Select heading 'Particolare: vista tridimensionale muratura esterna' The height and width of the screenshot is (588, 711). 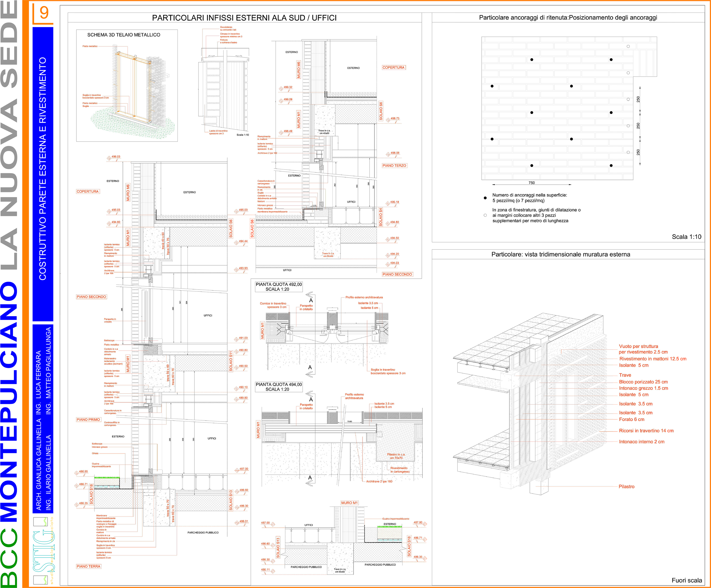(x=561, y=254)
